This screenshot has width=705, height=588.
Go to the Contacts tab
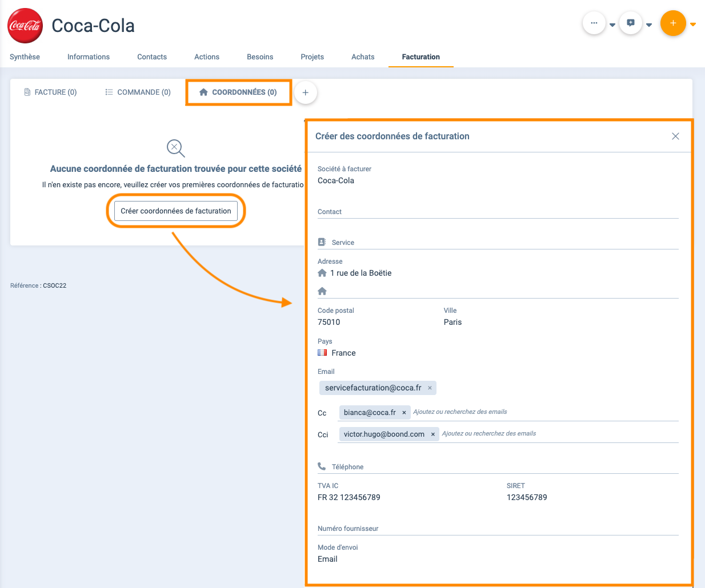tap(152, 57)
